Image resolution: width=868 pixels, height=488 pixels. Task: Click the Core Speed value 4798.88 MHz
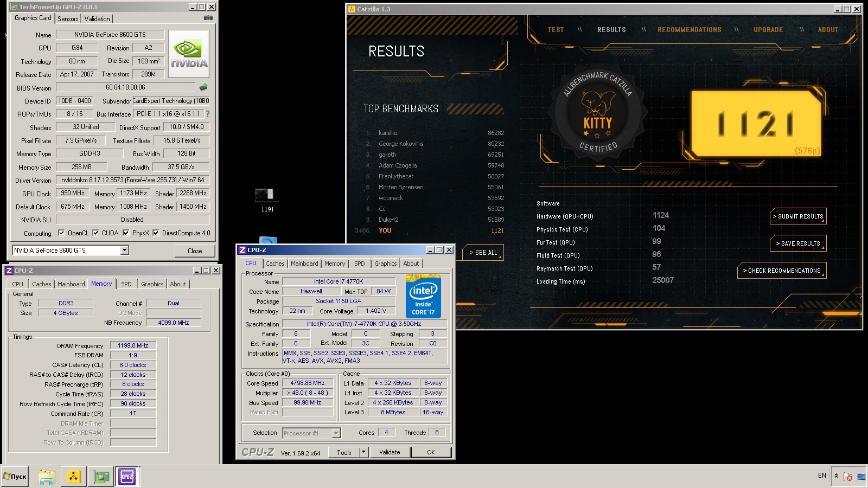[308, 383]
